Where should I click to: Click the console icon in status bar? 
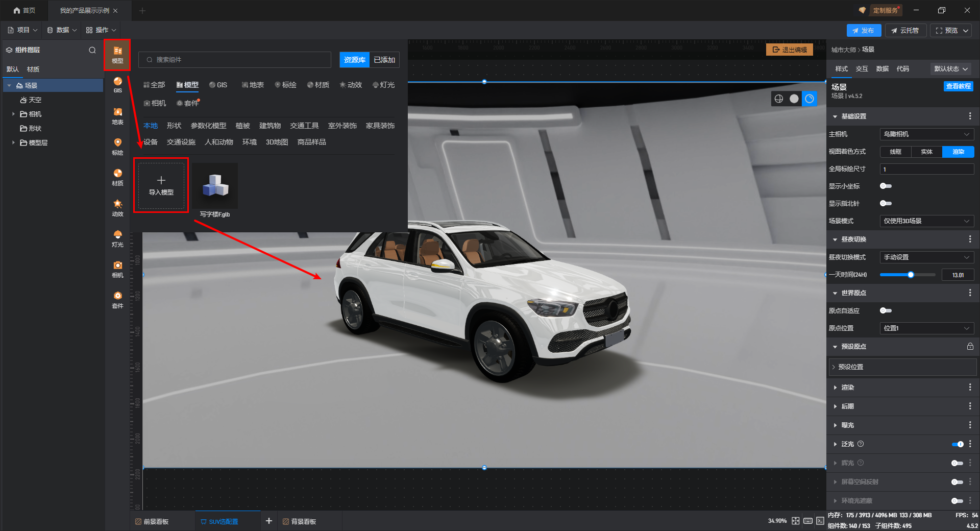pyautogui.click(x=820, y=521)
